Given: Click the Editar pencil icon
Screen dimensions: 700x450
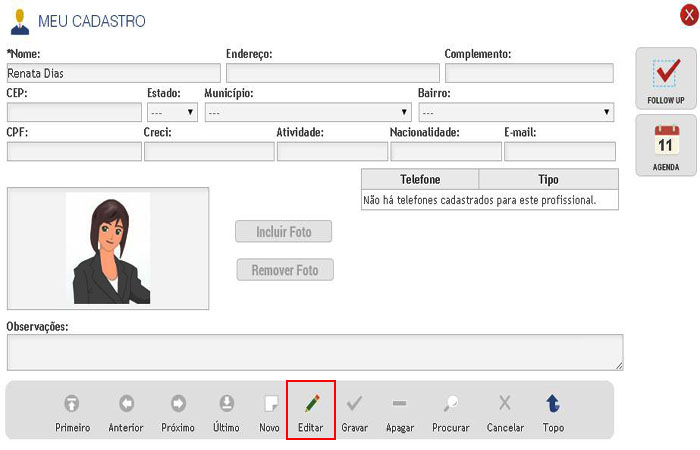Looking at the screenshot, I should tap(311, 404).
